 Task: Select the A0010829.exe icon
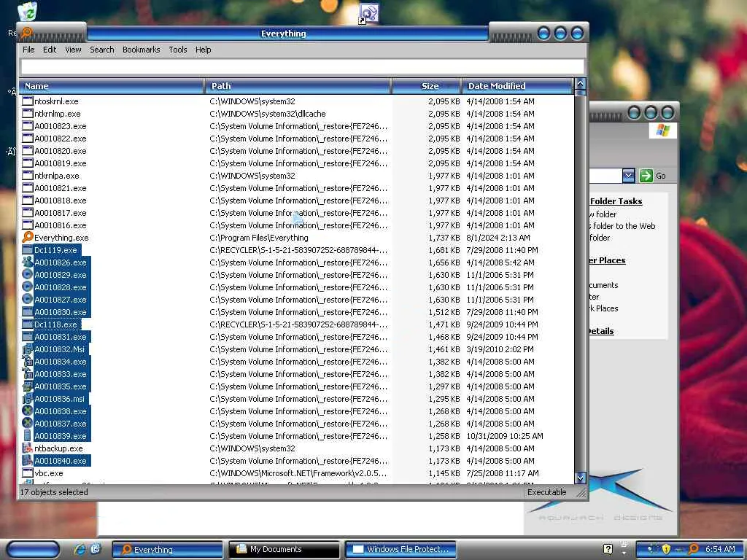coord(28,274)
